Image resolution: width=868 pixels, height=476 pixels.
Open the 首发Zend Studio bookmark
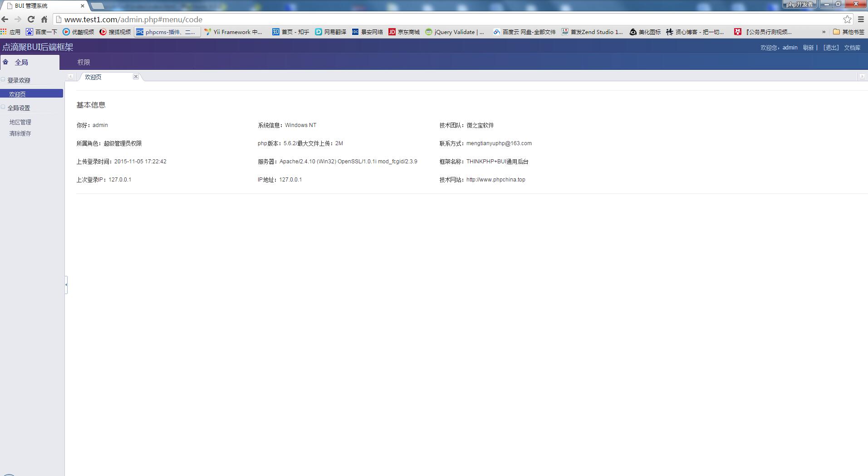pyautogui.click(x=592, y=32)
